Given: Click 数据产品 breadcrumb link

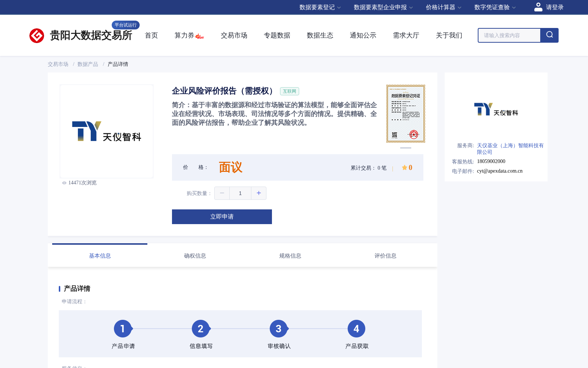Looking at the screenshot, I should [88, 64].
